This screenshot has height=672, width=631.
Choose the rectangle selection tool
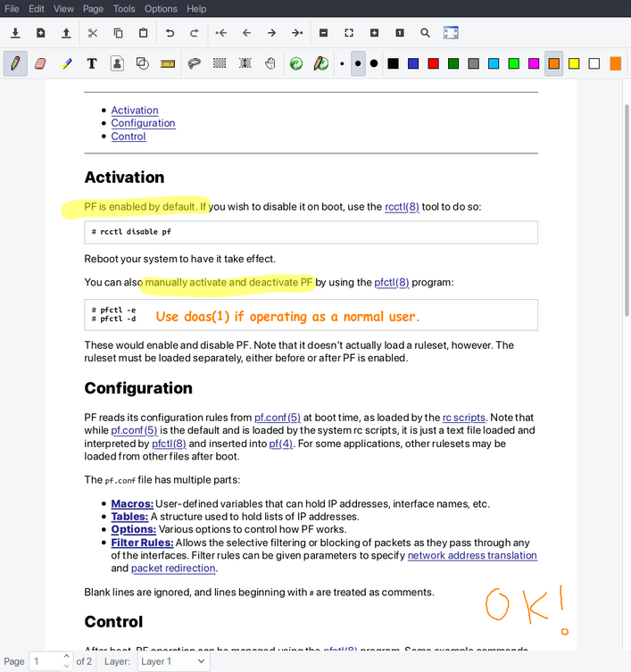(x=220, y=63)
